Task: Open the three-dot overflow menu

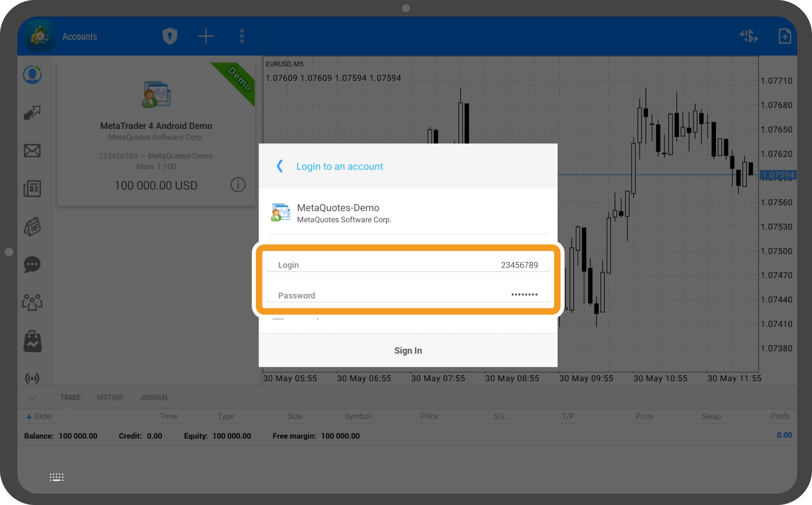Action: click(x=242, y=36)
